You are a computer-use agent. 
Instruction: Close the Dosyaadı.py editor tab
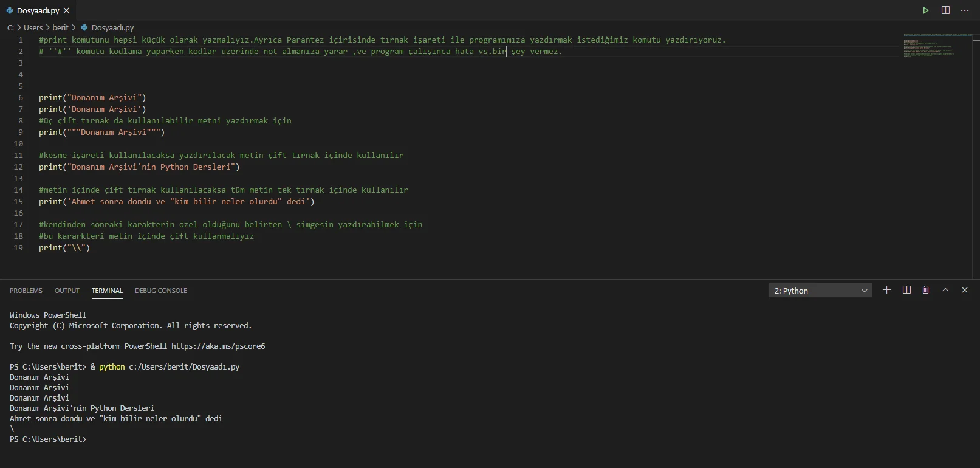click(x=67, y=10)
